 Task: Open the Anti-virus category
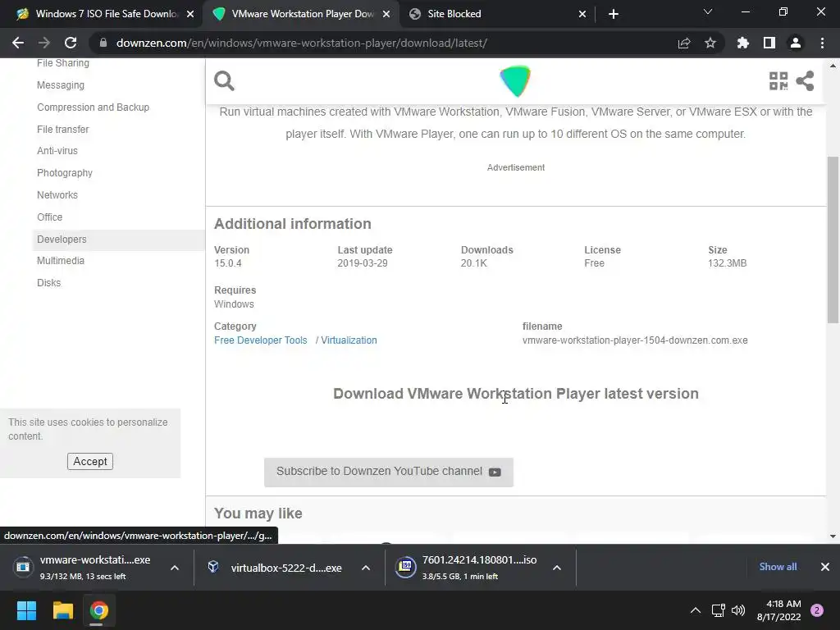(x=57, y=151)
